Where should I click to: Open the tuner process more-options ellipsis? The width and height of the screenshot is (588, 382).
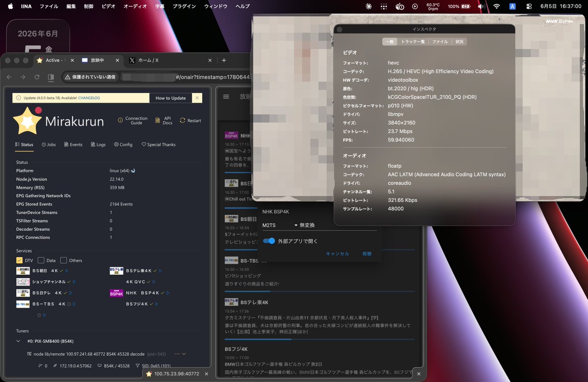click(177, 354)
